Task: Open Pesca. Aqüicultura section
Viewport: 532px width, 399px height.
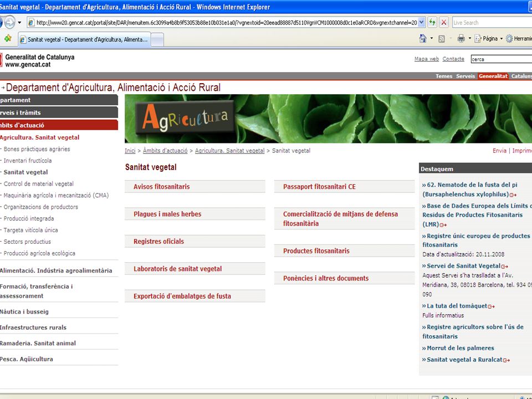Action: pos(27,359)
